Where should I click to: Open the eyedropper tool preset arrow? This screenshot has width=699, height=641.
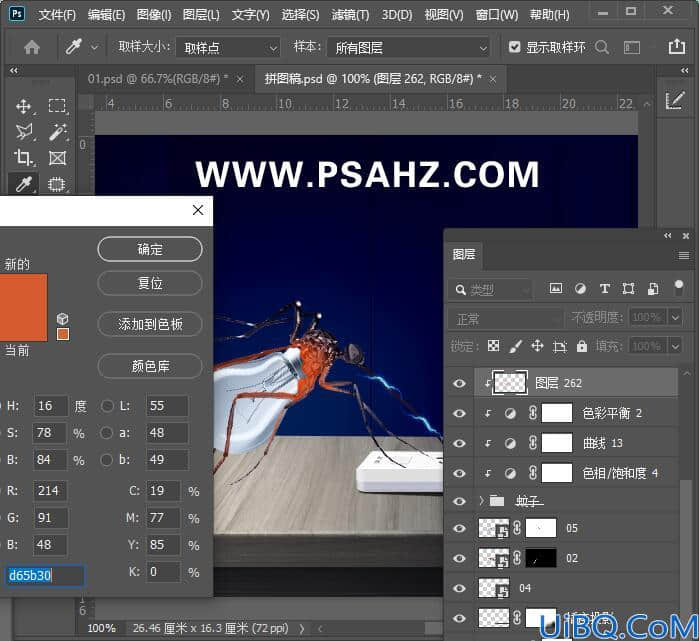coord(95,47)
